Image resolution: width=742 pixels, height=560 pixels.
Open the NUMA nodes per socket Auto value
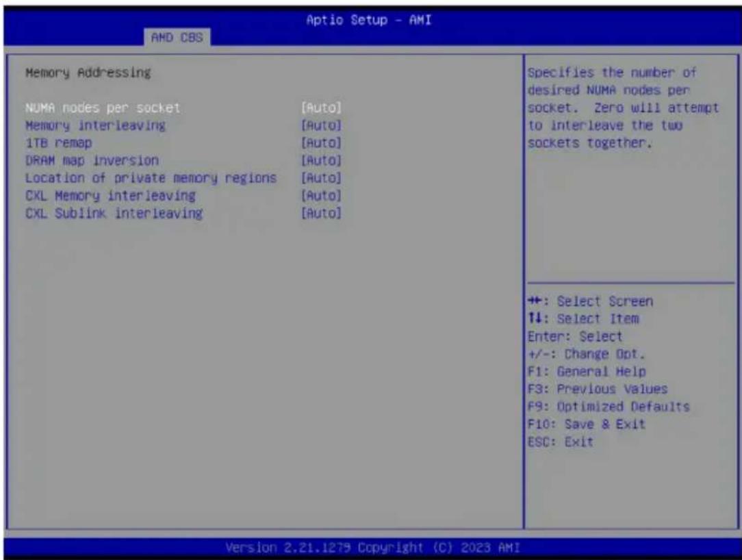coord(321,108)
